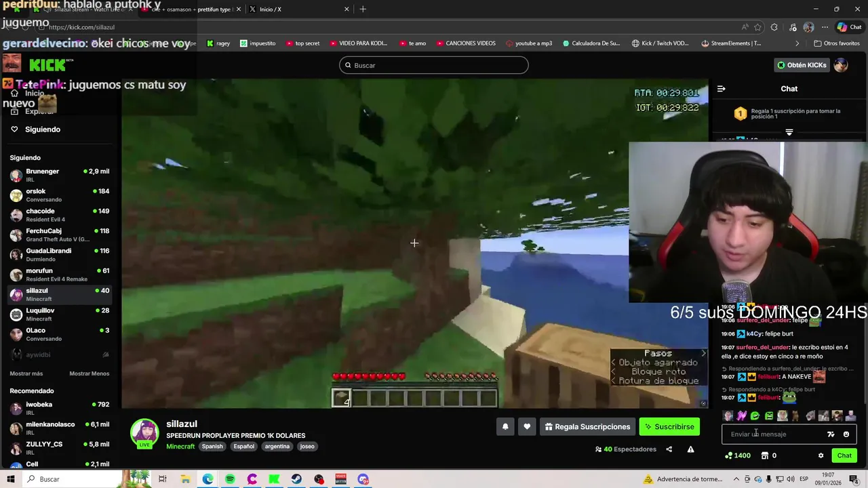Click the Kick Buscar search field
This screenshot has height=488, width=868.
(434, 65)
